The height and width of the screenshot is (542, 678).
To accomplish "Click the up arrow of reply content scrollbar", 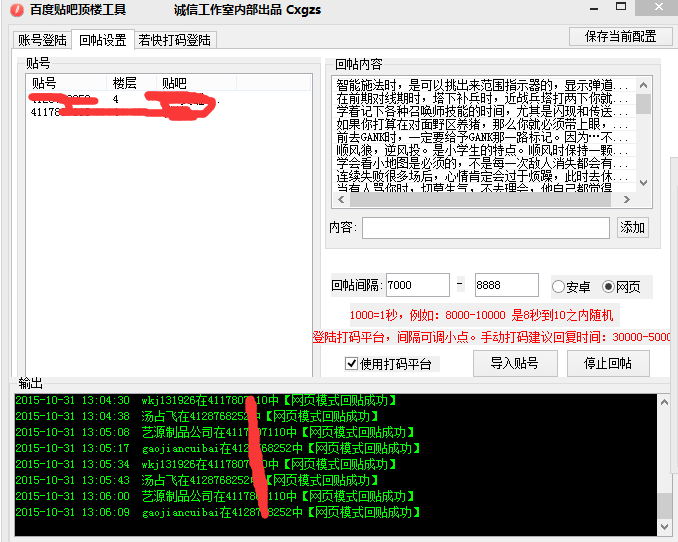I will 643,85.
